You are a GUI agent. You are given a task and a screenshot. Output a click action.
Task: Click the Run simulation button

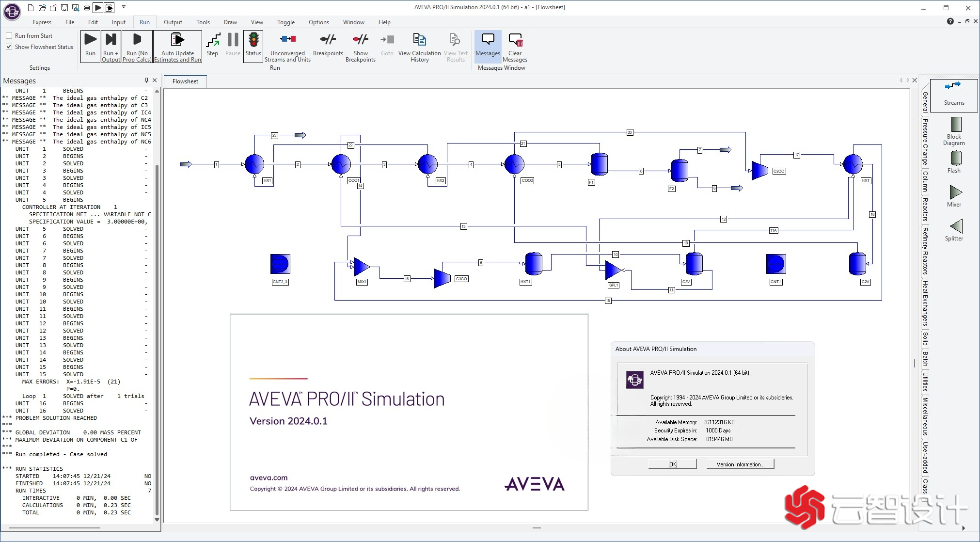point(90,46)
